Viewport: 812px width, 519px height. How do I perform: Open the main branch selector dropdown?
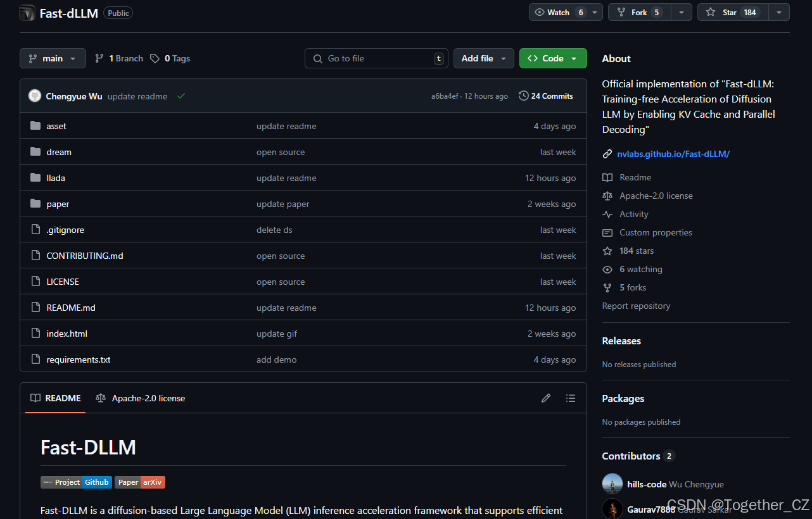pyautogui.click(x=53, y=58)
